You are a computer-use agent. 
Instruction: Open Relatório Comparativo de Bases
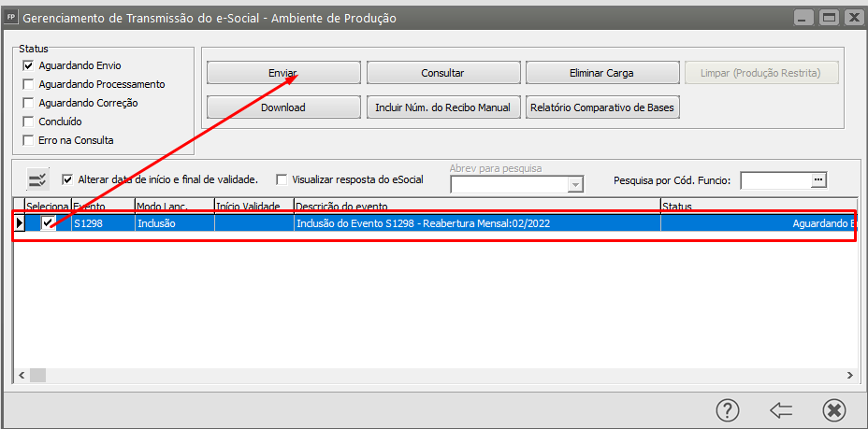(x=601, y=107)
